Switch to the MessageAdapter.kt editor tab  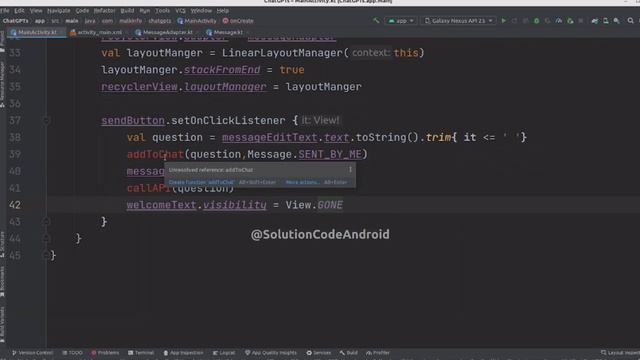[167, 32]
